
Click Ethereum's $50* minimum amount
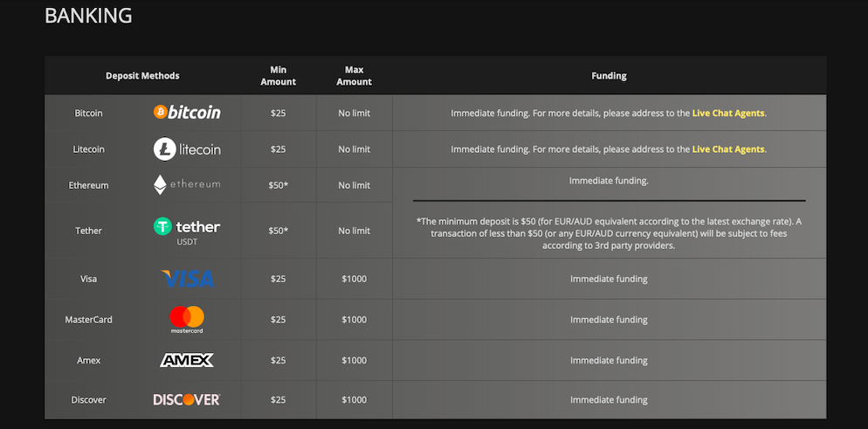[279, 185]
